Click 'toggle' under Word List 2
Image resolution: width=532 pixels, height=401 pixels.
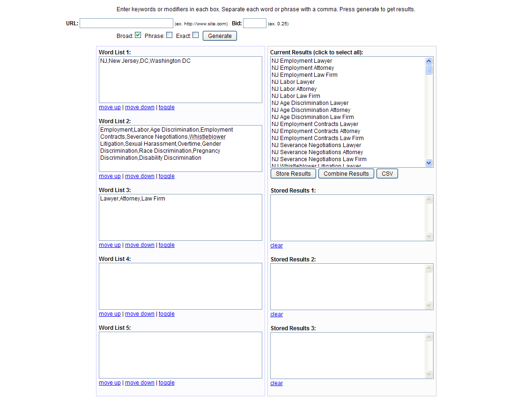tap(167, 176)
